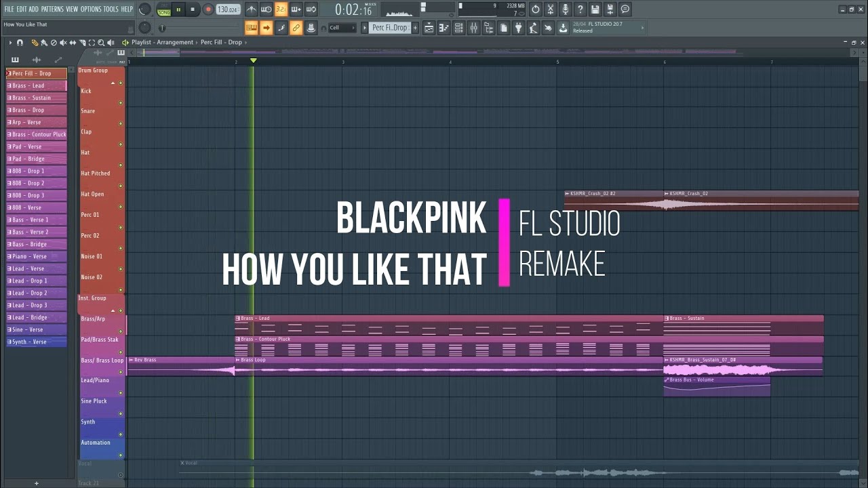Open the Playlist view icon
The width and height of the screenshot is (868, 488).
coord(429,28)
